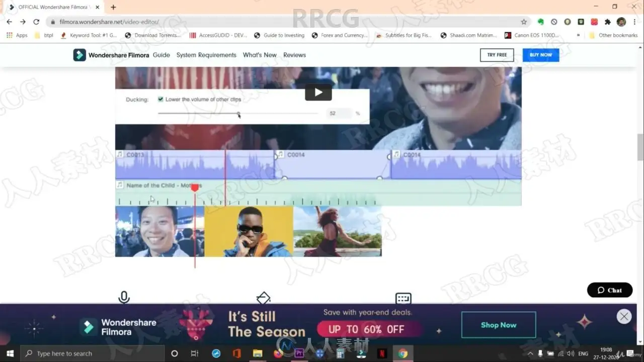Open the Wondershare Filmora logo home link

click(x=111, y=55)
